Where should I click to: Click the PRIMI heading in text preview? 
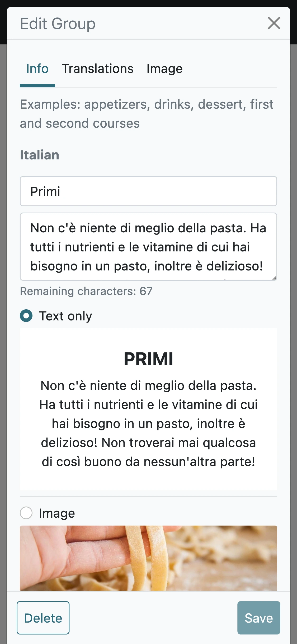(x=148, y=359)
